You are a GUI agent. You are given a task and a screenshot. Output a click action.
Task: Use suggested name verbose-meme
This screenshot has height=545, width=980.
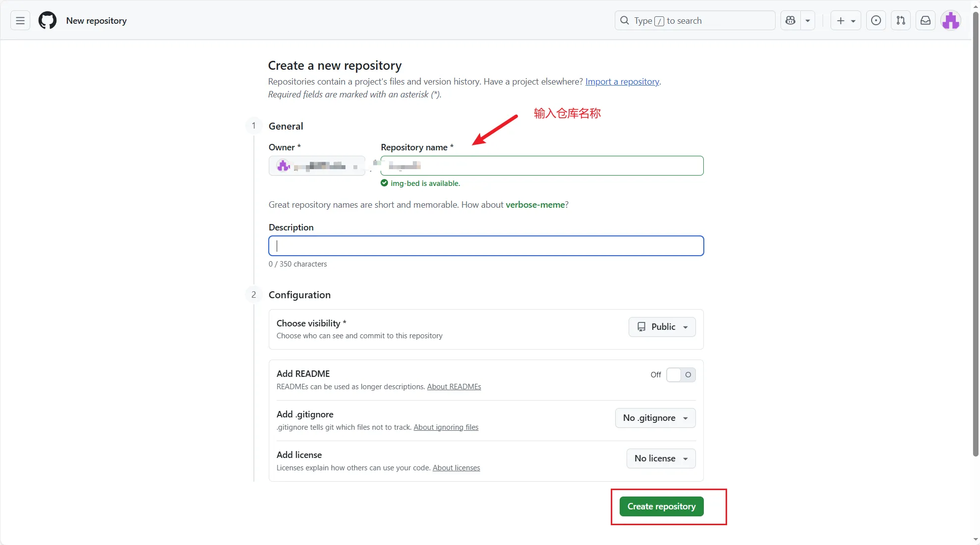(x=535, y=205)
